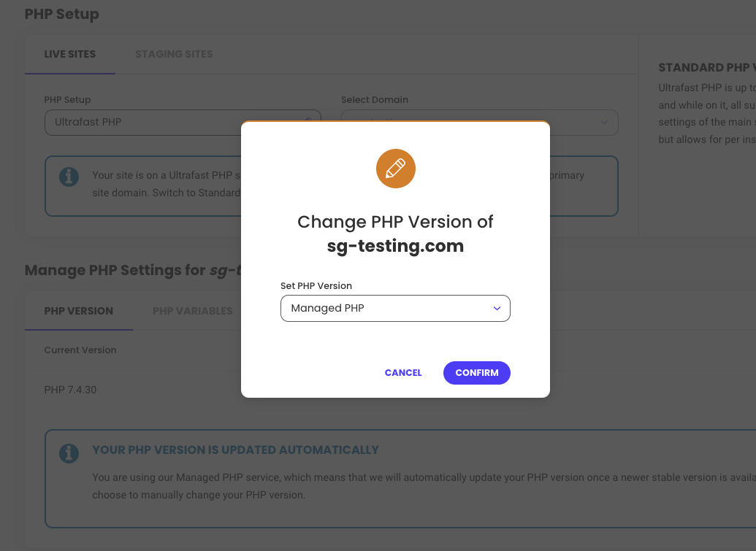The image size is (756, 551).
Task: Switch to the PHP Variables tab
Action: [192, 311]
